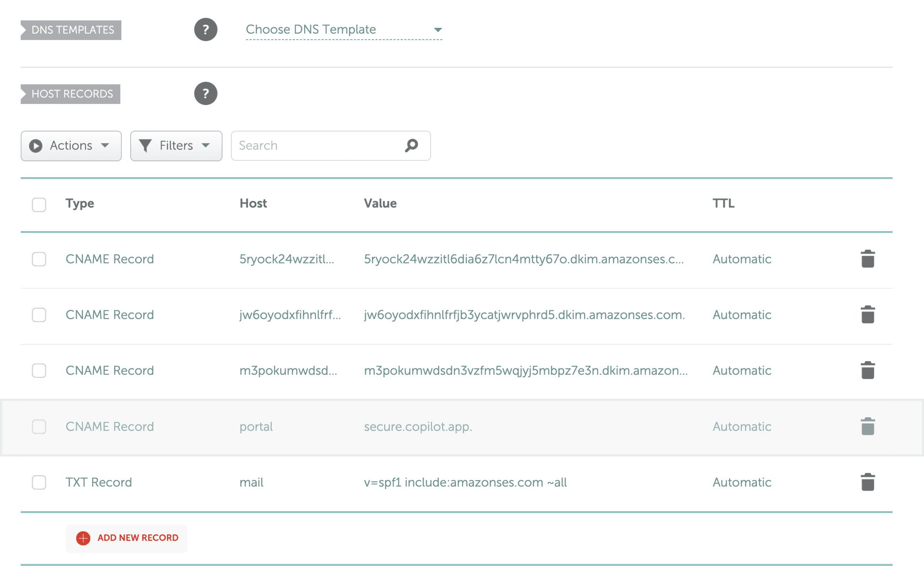Screen dimensions: 924x573
Task: Delete the m3pokumwdsd CNAME record
Action: coord(868,370)
